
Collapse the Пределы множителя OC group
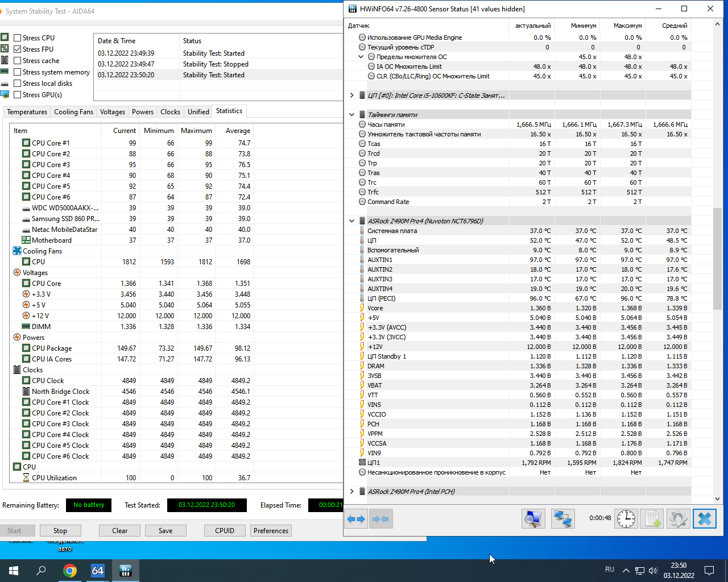pos(361,57)
